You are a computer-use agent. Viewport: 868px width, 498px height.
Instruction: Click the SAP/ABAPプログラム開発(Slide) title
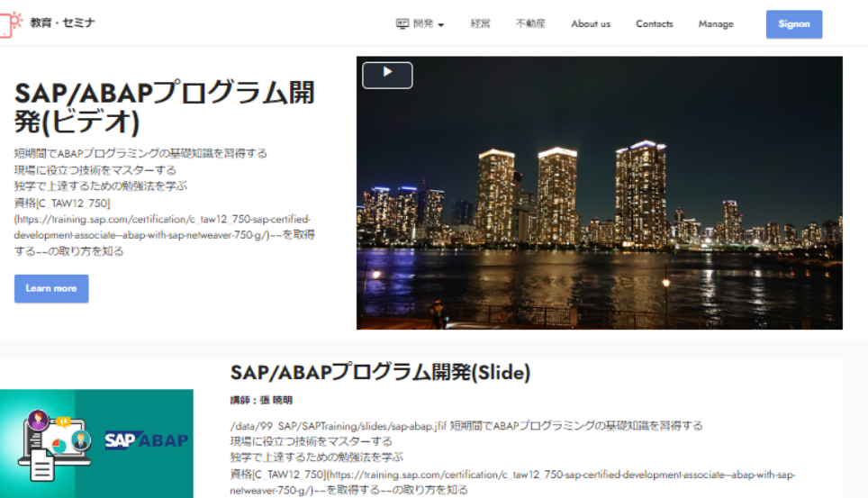[x=380, y=373]
